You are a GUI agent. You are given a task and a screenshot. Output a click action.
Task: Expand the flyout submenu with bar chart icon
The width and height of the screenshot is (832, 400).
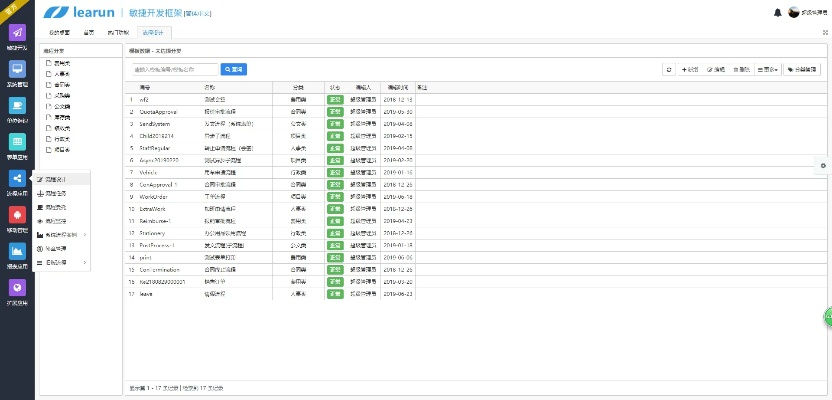point(62,234)
